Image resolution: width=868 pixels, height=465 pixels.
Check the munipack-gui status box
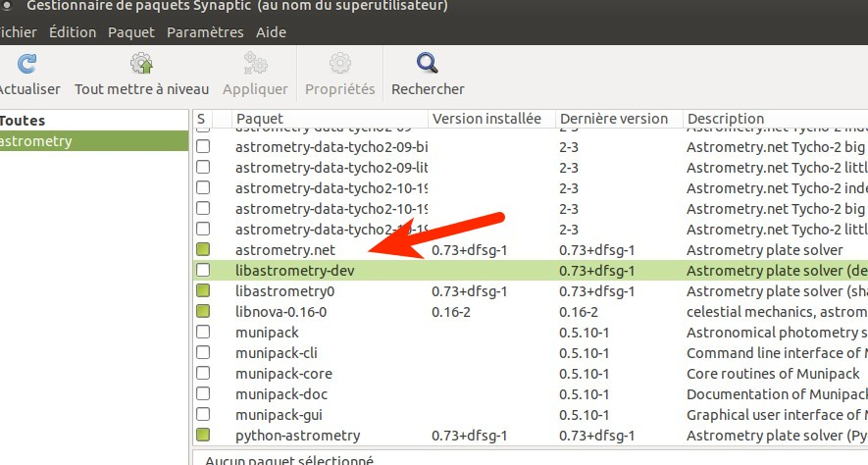click(203, 414)
